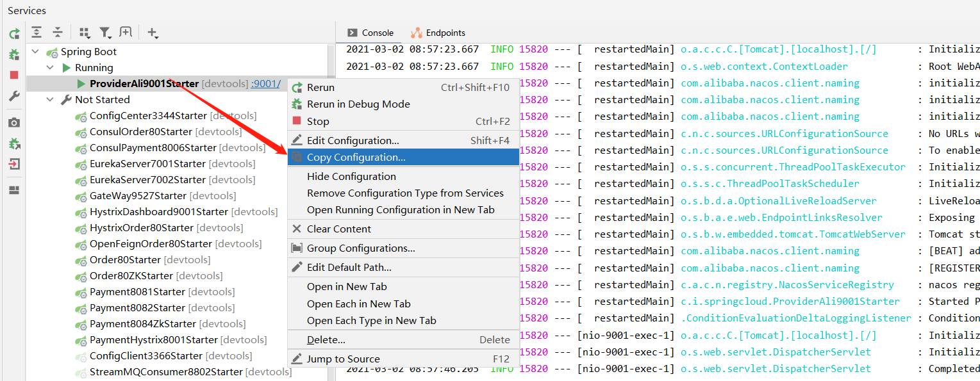Choose Open Each in New Tab
980x381 pixels.
[403, 304]
